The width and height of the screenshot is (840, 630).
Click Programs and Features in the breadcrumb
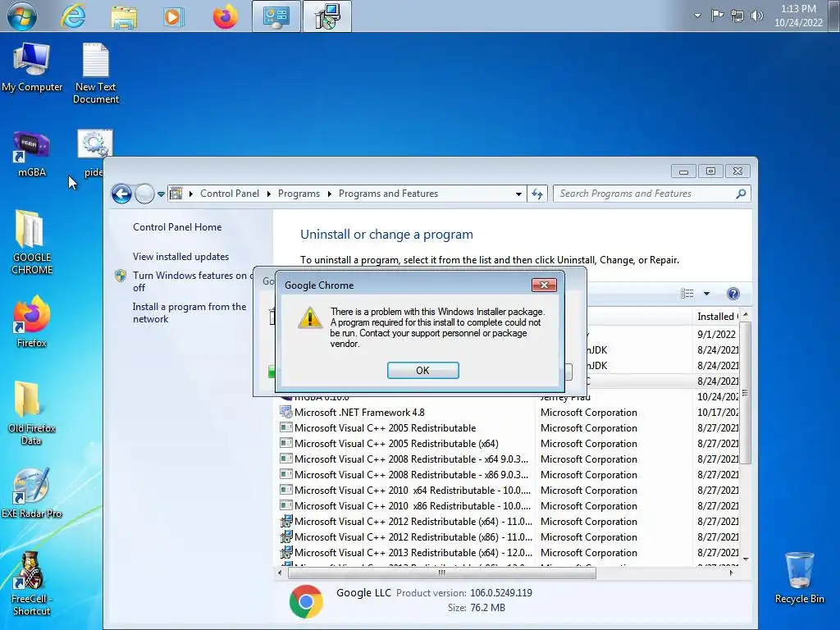388,194
